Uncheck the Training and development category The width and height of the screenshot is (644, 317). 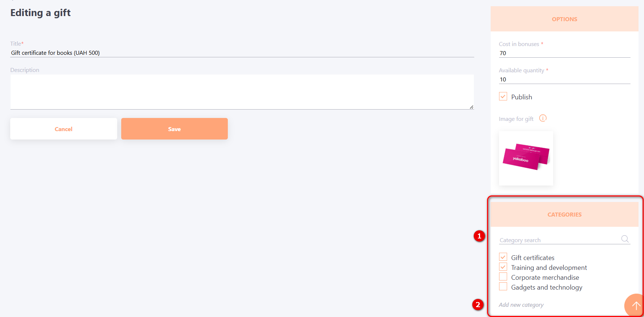coord(503,267)
